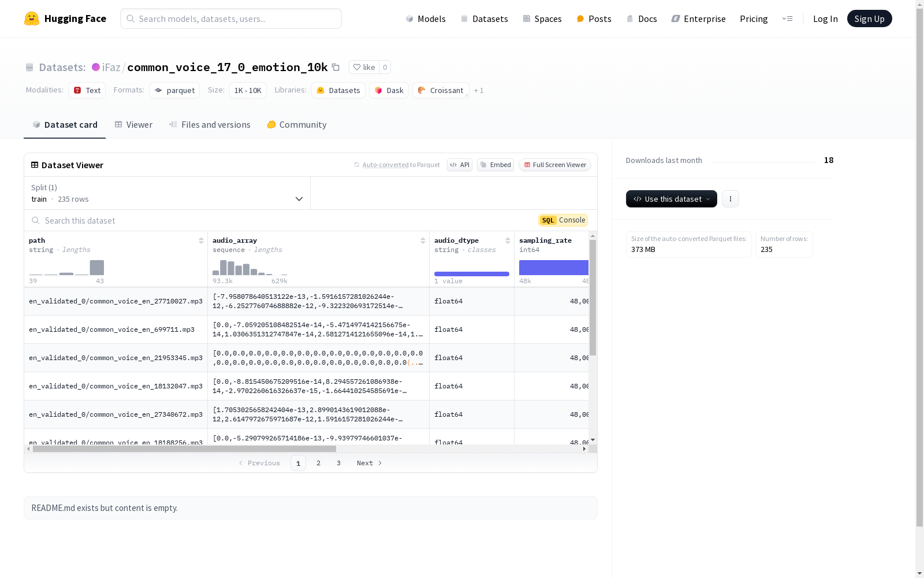The width and height of the screenshot is (924, 578).
Task: Click the Text modality tag
Action: [x=87, y=90]
